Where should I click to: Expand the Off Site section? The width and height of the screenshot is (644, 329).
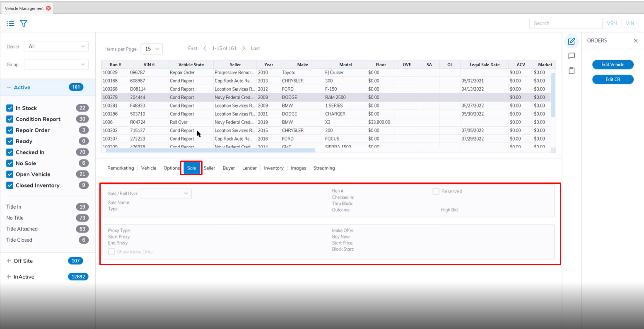[9, 261]
